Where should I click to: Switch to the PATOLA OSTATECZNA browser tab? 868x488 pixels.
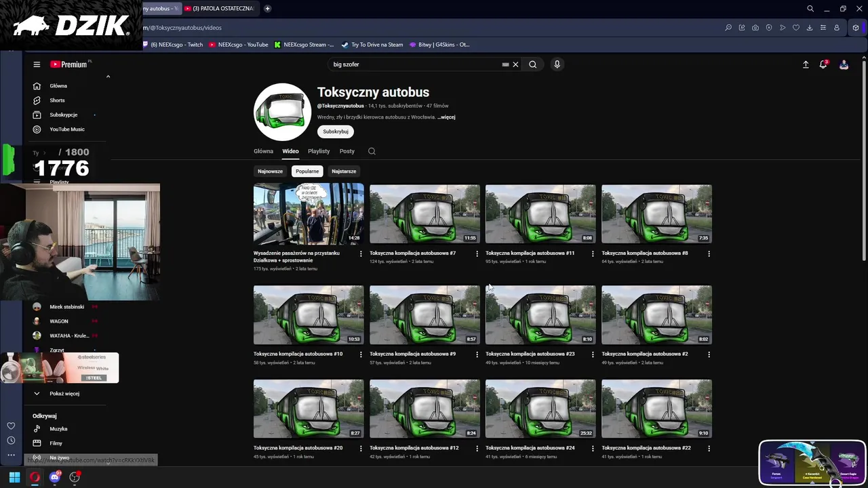[220, 9]
